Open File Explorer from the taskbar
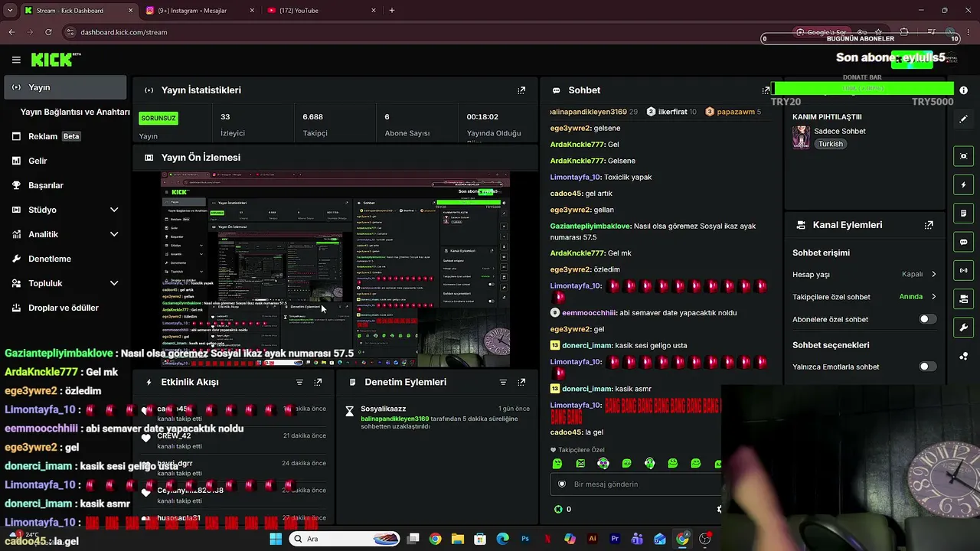The width and height of the screenshot is (980, 551). click(458, 539)
